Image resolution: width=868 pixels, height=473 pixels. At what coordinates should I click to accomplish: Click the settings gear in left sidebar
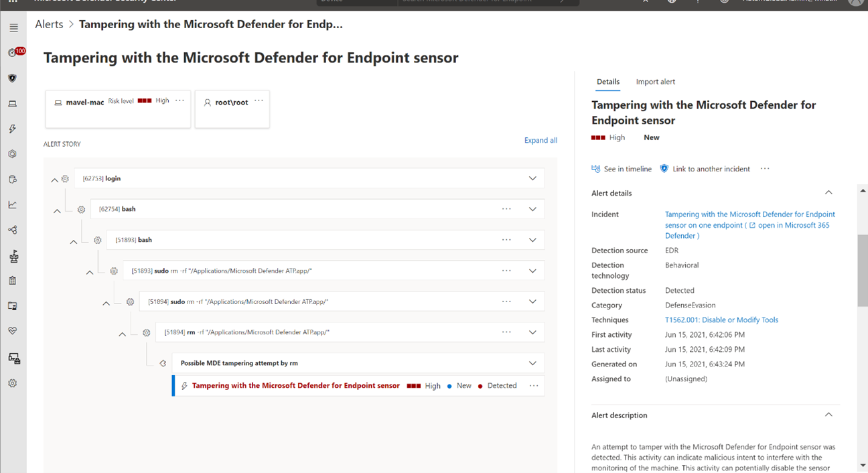click(13, 383)
